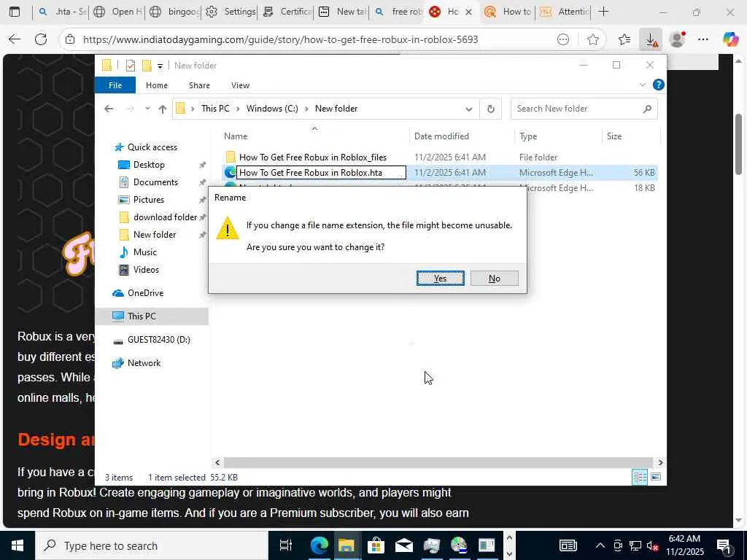Image resolution: width=747 pixels, height=560 pixels.
Task: Open the Share ribbon tab
Action: tap(199, 85)
